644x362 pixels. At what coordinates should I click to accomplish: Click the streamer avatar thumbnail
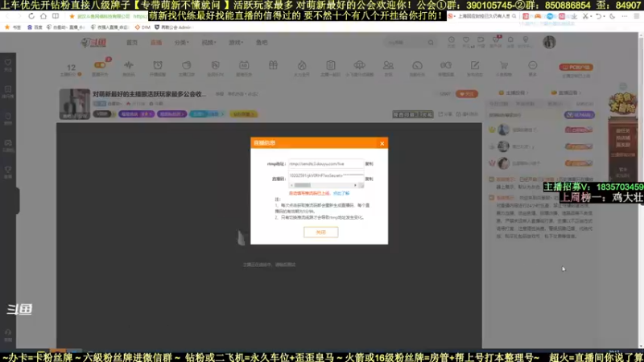tap(74, 104)
